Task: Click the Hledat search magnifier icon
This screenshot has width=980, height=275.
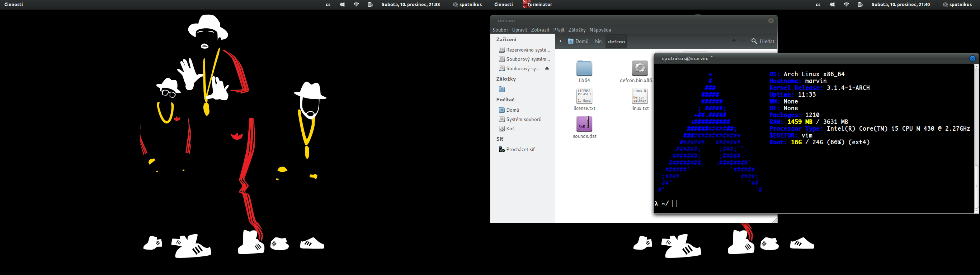Action: point(754,42)
